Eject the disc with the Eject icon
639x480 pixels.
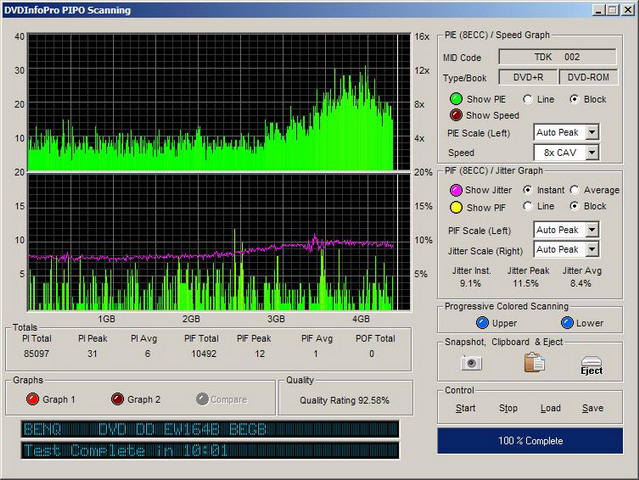[591, 365]
